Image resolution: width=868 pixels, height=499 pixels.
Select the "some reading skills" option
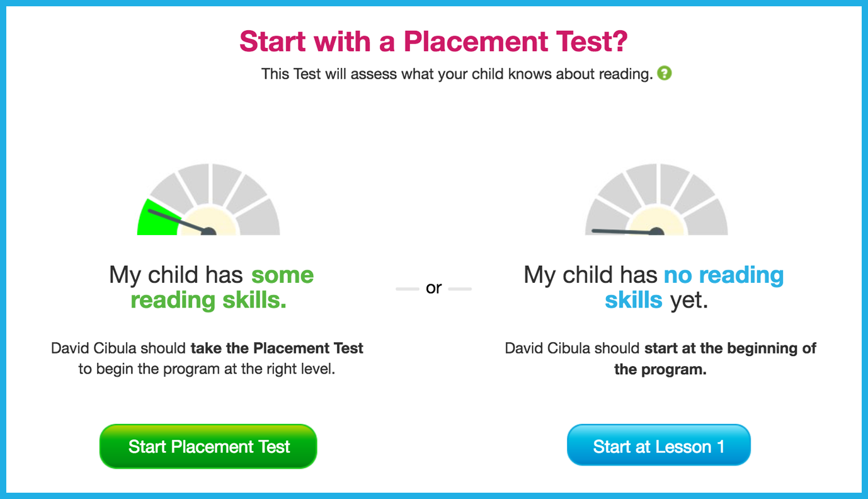coord(209,287)
